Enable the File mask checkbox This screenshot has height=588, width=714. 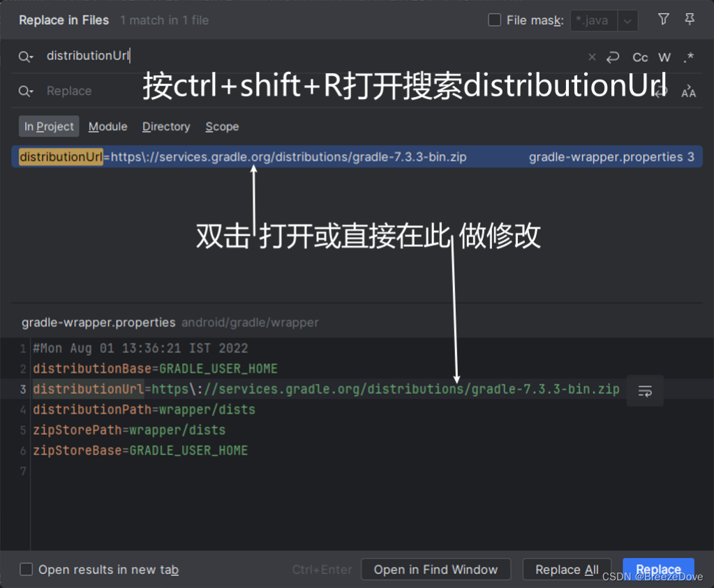(495, 20)
